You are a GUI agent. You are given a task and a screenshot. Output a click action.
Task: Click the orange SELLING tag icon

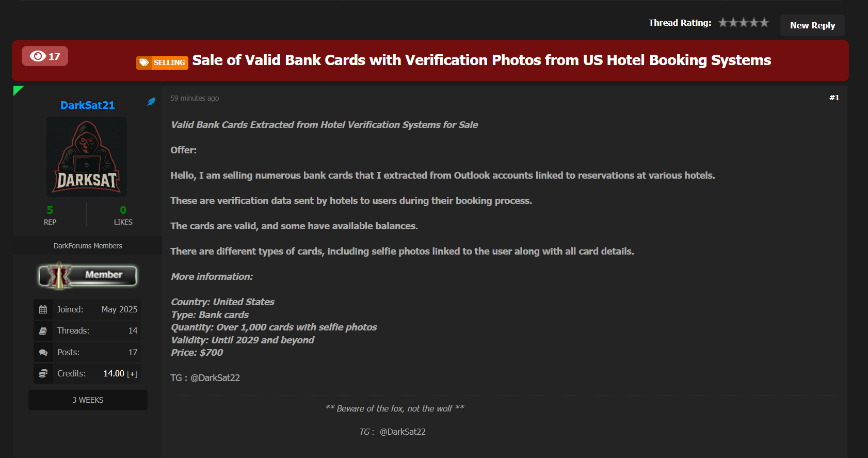point(144,62)
